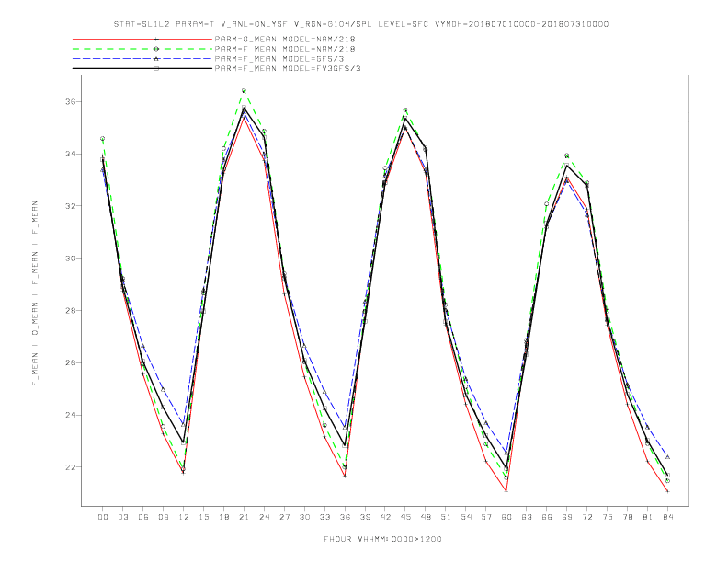The image size is (728, 563).
Task: Click x-axis forecast hour 57
Action: [486, 517]
